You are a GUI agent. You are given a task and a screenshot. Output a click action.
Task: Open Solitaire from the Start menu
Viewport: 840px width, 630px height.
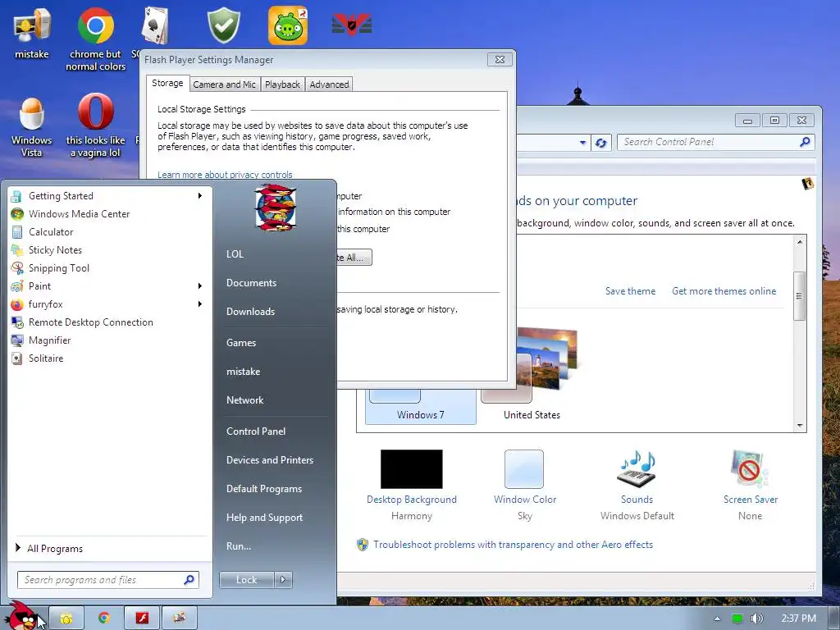tap(107, 358)
